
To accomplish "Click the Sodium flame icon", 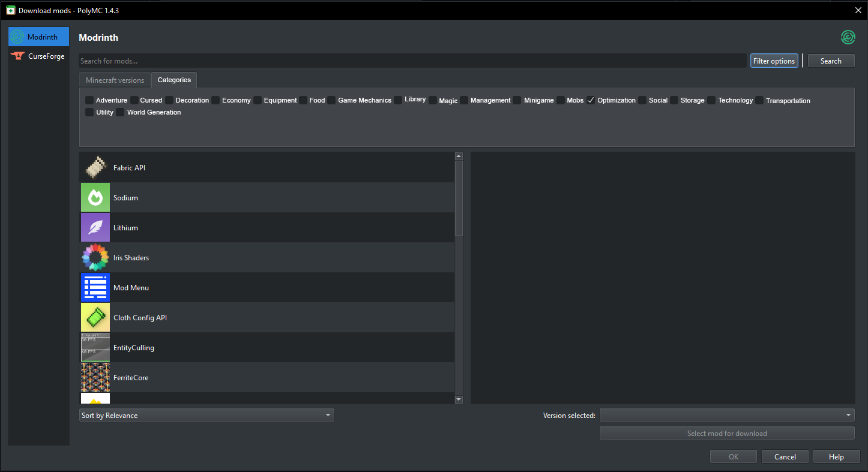I will [x=95, y=197].
